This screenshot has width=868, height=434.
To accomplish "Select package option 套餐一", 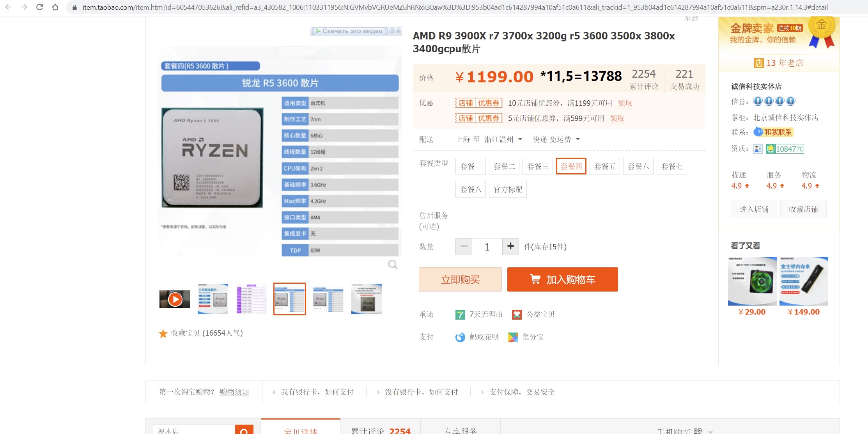I will [471, 167].
